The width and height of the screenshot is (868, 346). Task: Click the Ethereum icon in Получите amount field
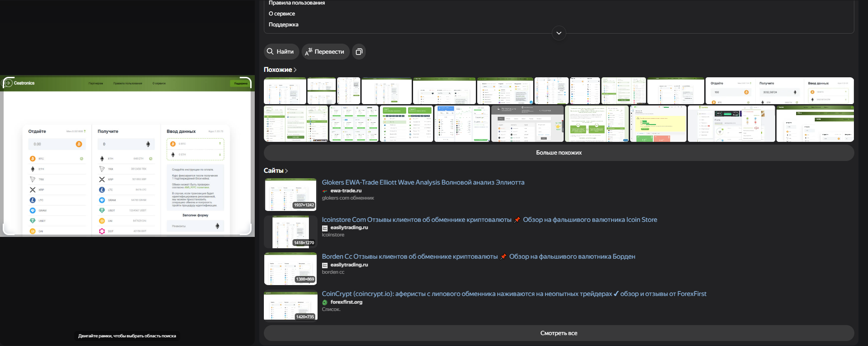[148, 144]
